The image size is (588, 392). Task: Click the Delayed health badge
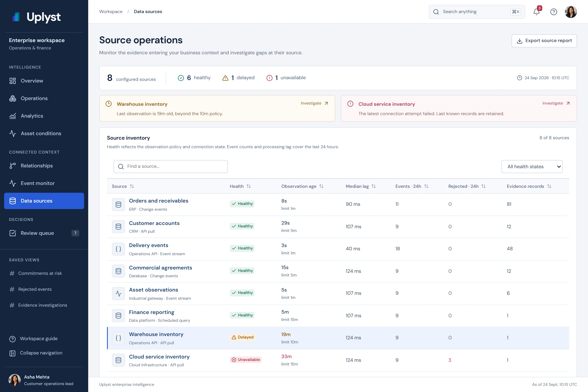[242, 337]
